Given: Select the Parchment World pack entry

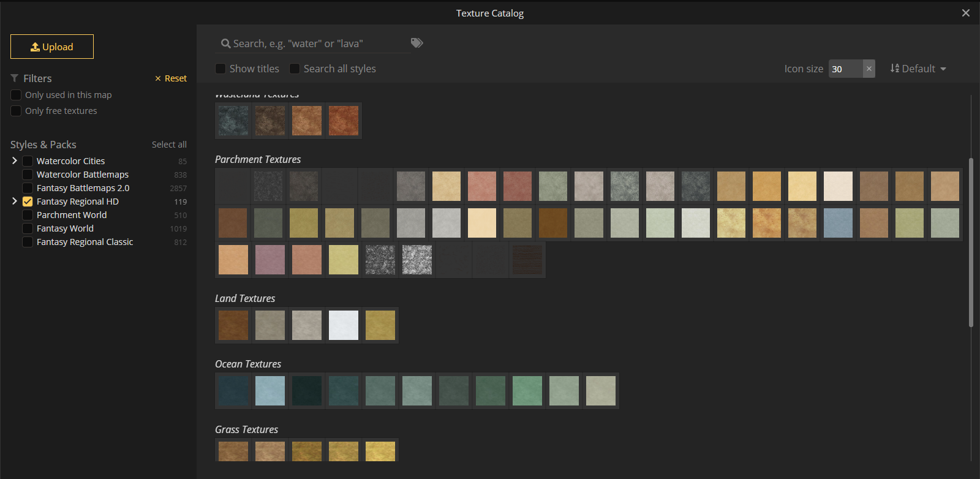Looking at the screenshot, I should tap(72, 215).
